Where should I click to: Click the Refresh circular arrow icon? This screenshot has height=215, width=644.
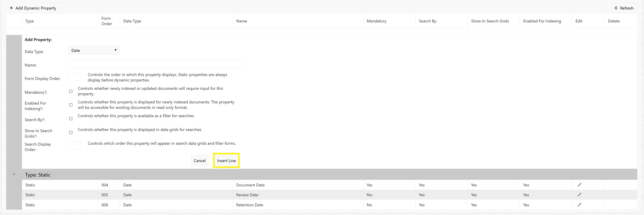[616, 8]
